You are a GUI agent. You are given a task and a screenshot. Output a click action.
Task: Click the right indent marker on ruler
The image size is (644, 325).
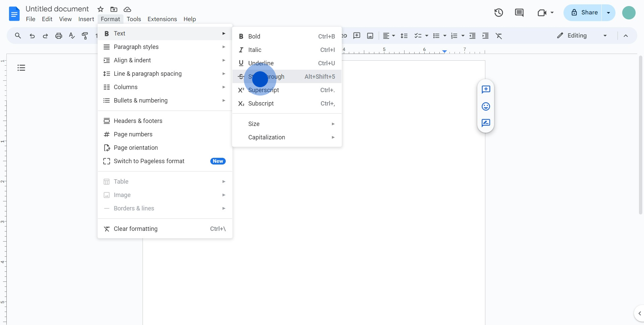[444, 52]
